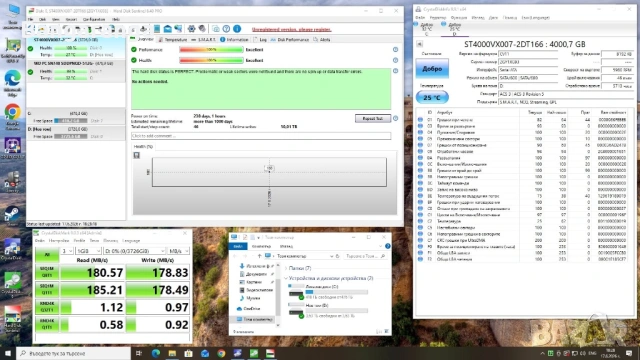Image resolution: width=640 pixels, height=360 pixels.
Task: Click the Windows Start button
Action: coord(7,353)
